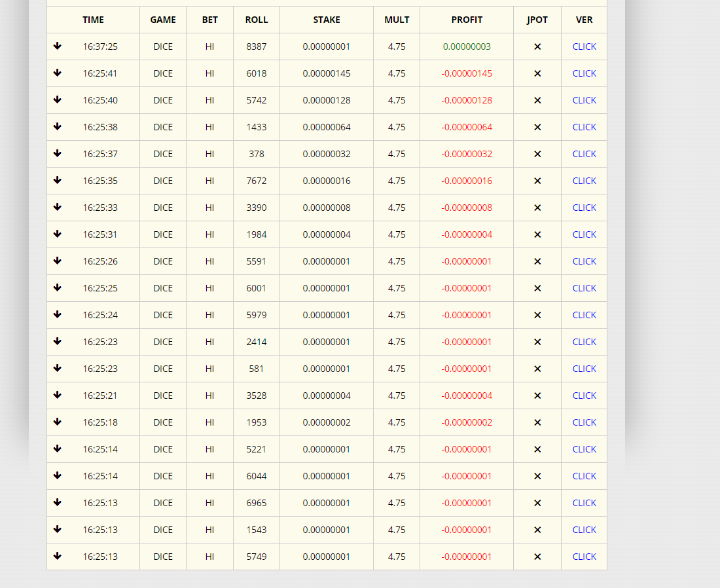The height and width of the screenshot is (588, 720).
Task: Click the PROFIT column header
Action: (x=467, y=20)
